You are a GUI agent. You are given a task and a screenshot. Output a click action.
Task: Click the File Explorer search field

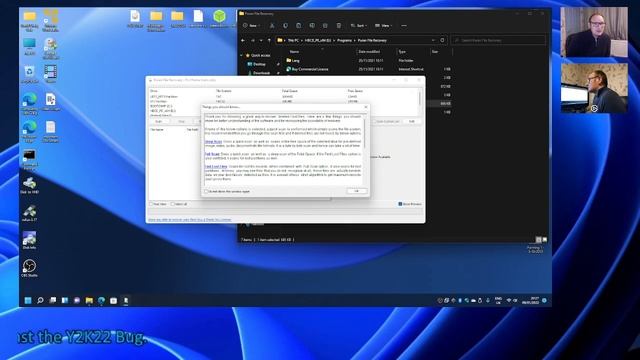pos(498,40)
